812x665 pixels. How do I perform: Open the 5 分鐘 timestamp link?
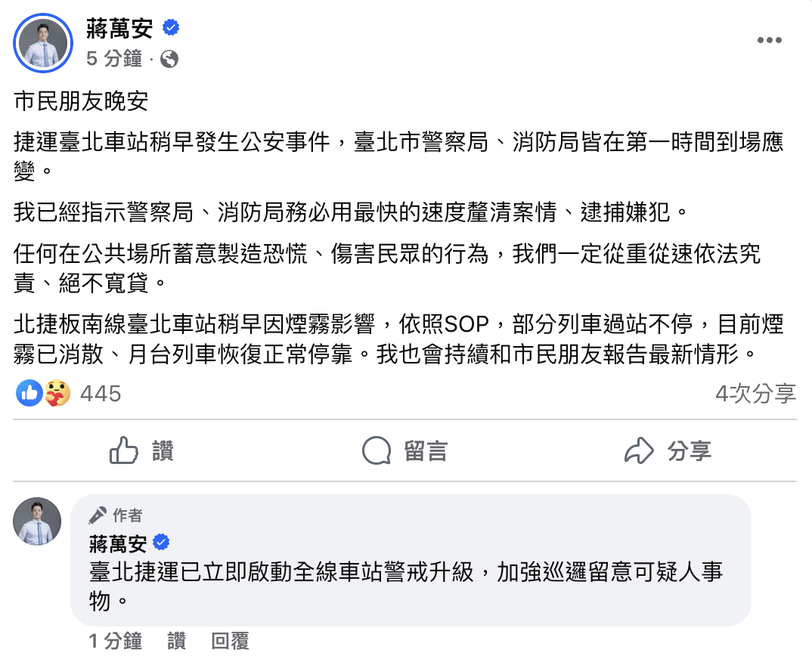112,59
